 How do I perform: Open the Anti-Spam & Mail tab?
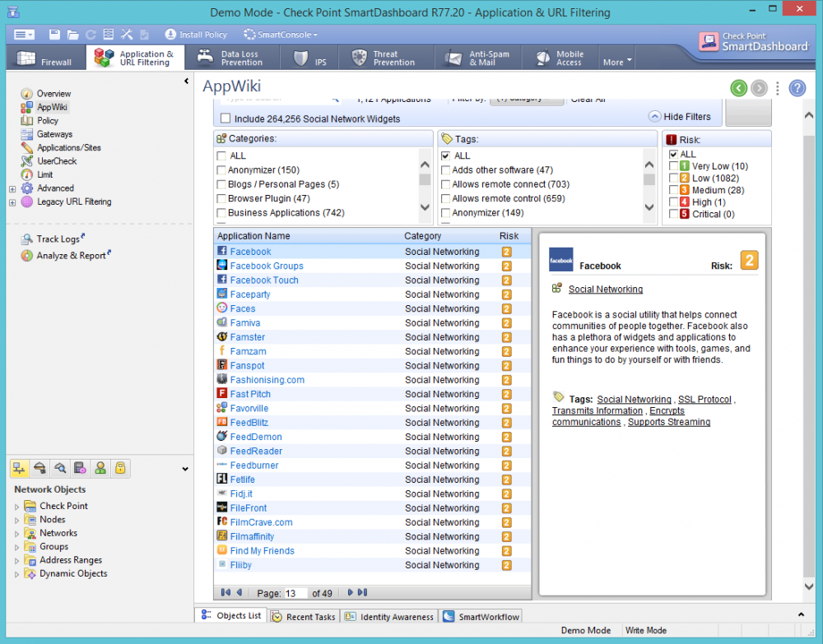pos(477,58)
